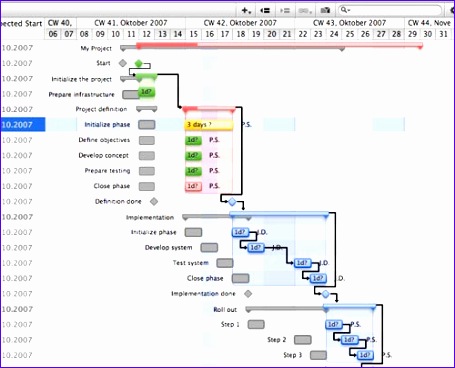Select green Develop concept 1d bar

pos(193,155)
